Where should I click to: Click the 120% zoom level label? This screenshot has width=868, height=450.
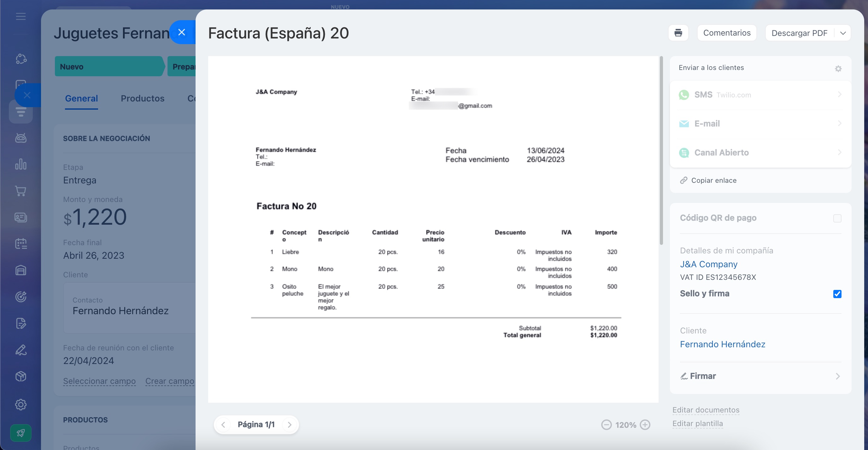click(625, 425)
